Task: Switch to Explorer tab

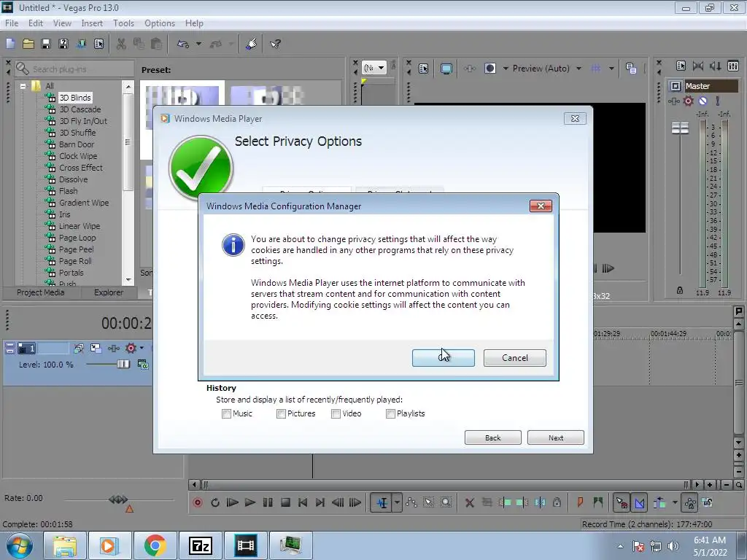Action: coord(108,292)
